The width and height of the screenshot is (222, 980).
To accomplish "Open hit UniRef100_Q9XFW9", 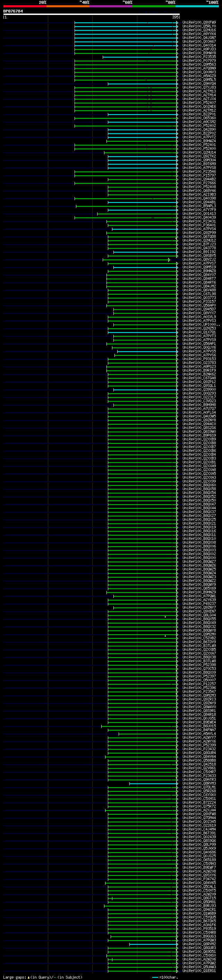I will [x=199, y=23].
